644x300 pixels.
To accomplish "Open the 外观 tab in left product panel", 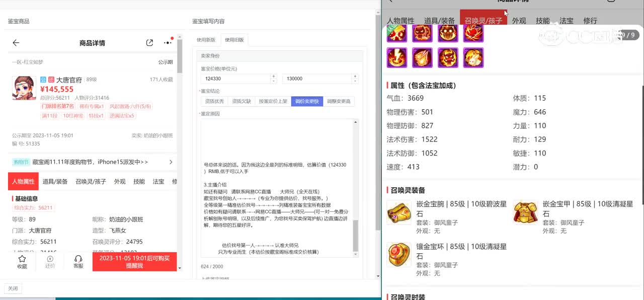I will 120,181.
